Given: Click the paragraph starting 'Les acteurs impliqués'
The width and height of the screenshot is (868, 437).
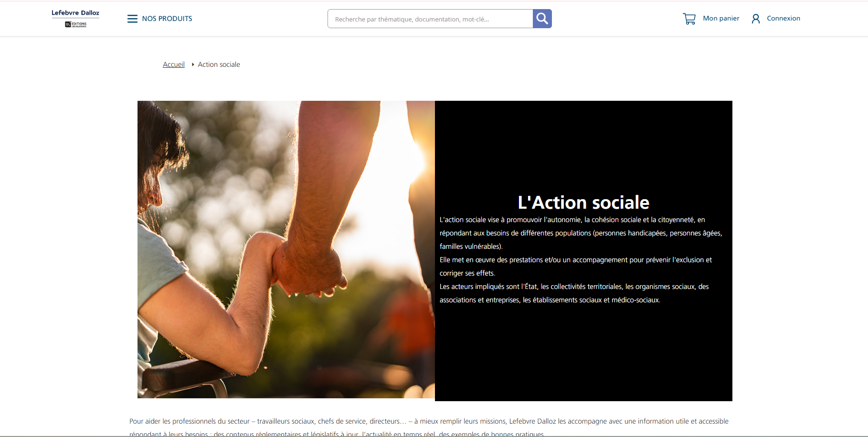Looking at the screenshot, I should pyautogui.click(x=574, y=293).
